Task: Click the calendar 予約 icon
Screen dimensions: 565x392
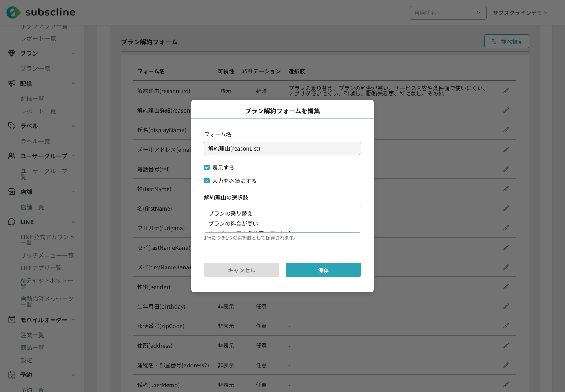Action: 12,375
